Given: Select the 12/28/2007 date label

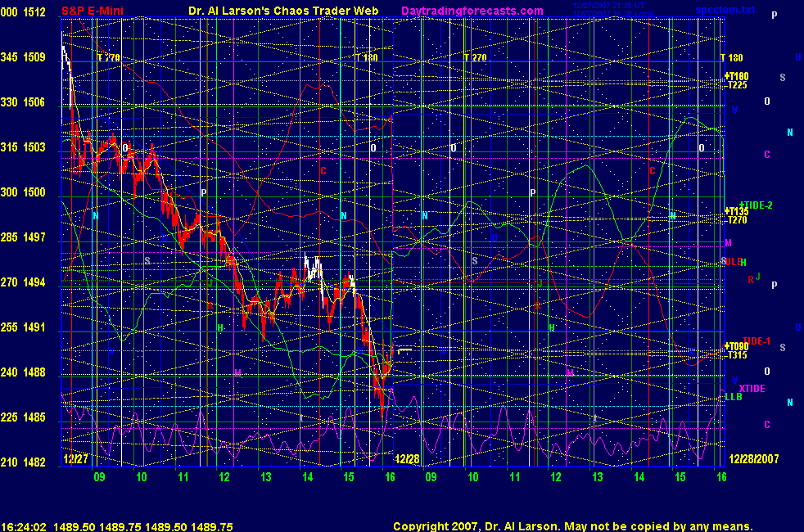Looking at the screenshot, I should (754, 458).
